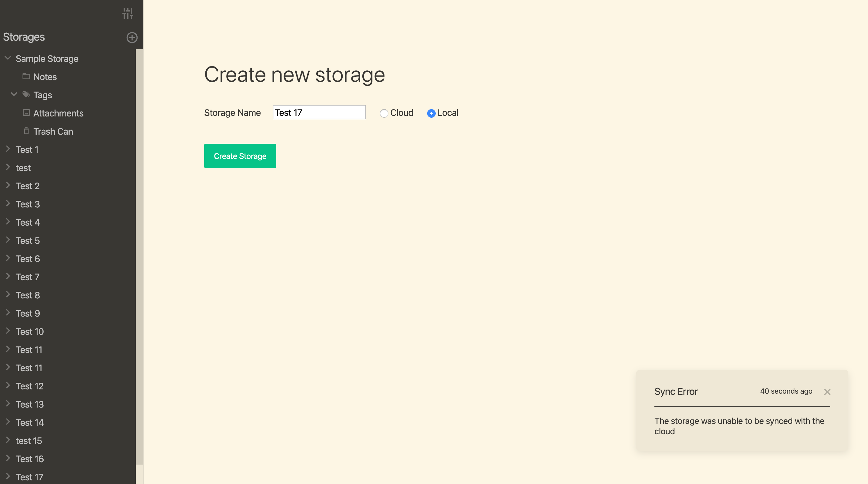Open the Test 5 storage item
The image size is (868, 484).
point(28,240)
